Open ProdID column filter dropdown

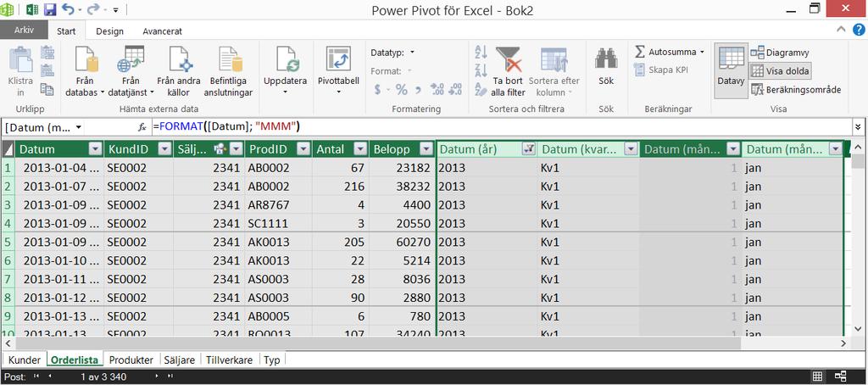(304, 149)
